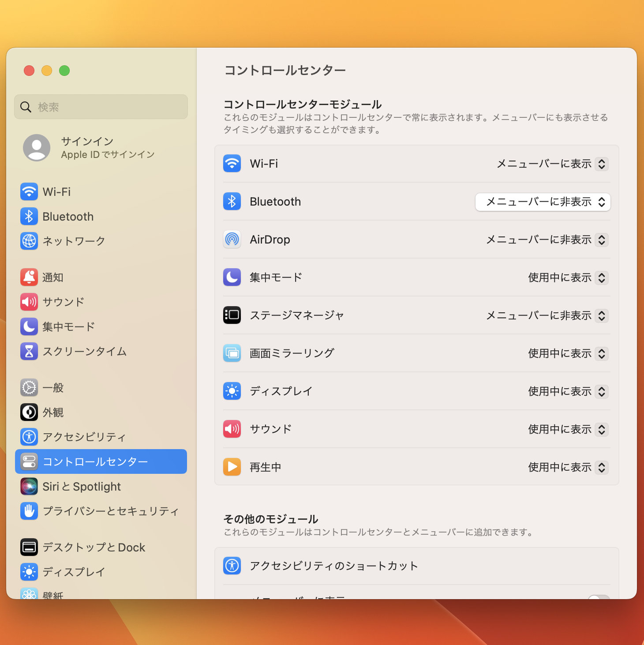Open ネットワーク settings in the sidebar

(x=74, y=241)
